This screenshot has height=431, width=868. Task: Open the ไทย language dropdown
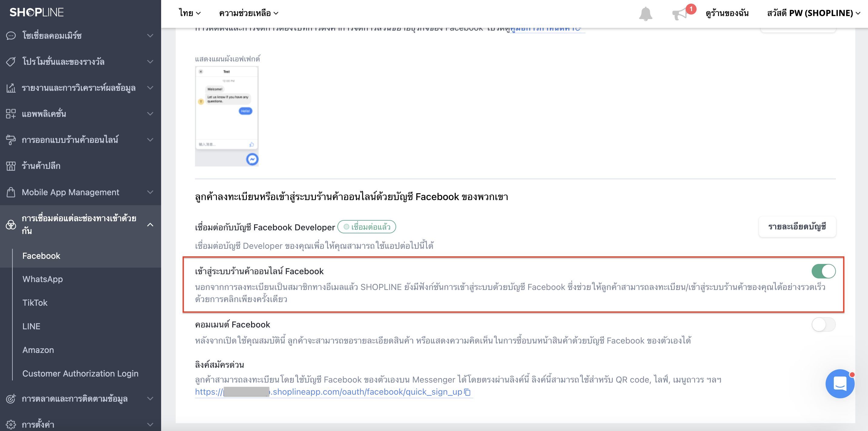point(190,13)
